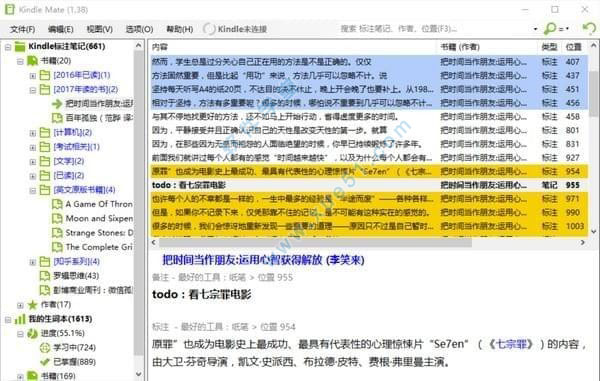Expand the 作者(17) node
Viewport: 600px width, 381px height.
[x=20, y=305]
